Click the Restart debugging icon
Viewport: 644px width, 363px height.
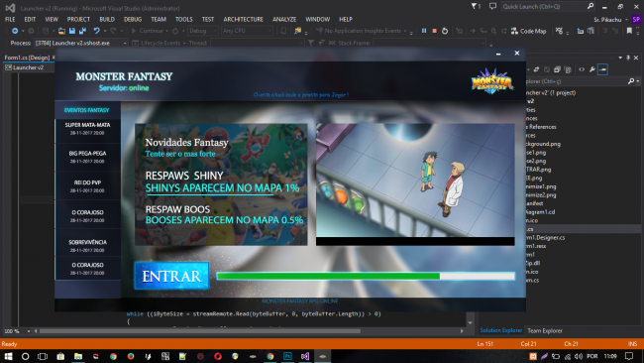click(445, 31)
